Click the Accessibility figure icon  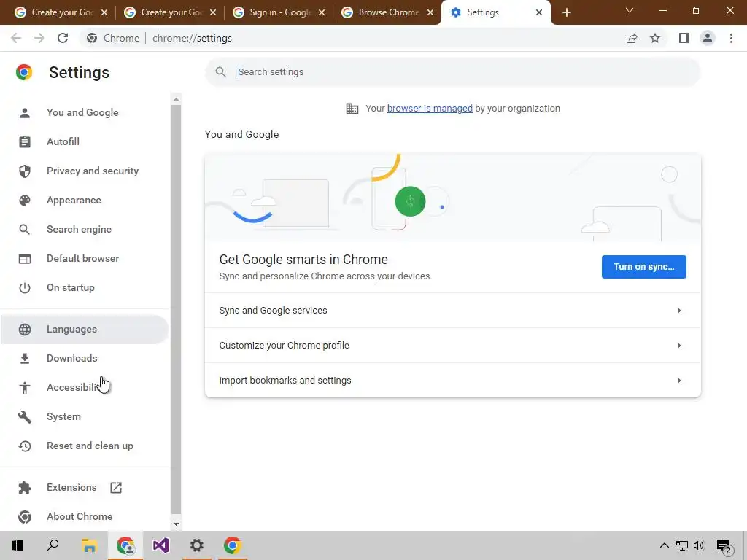[x=24, y=388]
